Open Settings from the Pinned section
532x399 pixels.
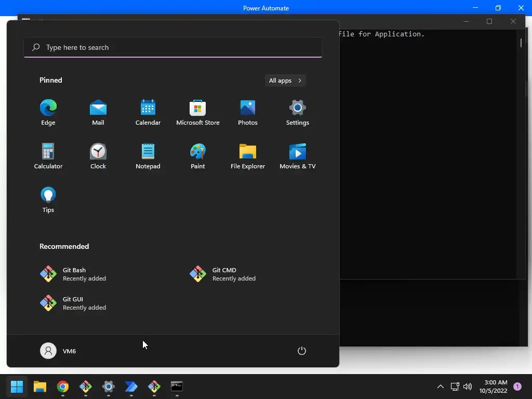[298, 113]
